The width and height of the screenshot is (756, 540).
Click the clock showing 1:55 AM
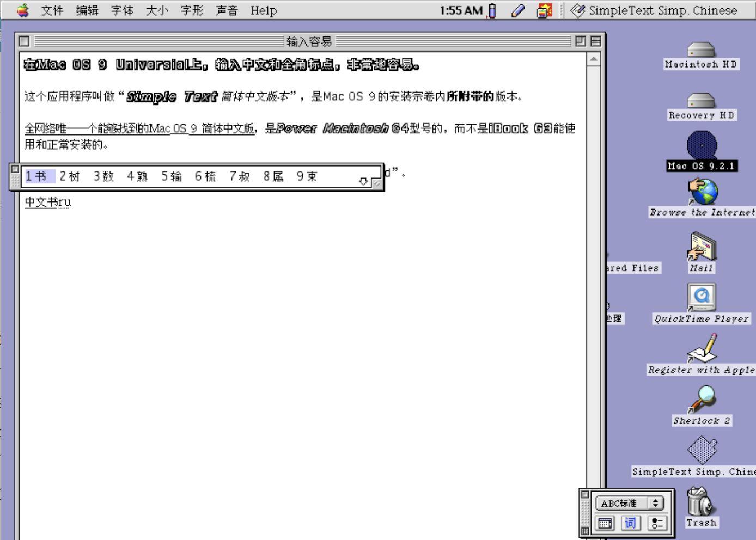tap(461, 10)
